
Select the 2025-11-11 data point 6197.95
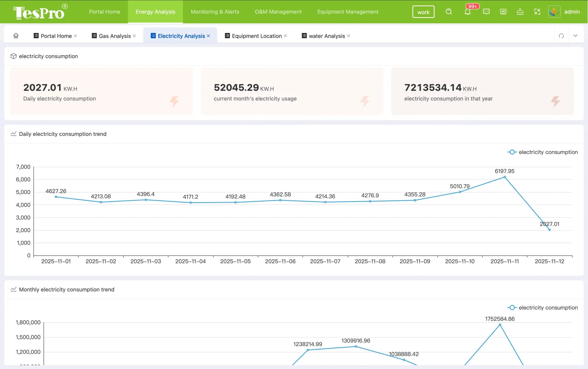[505, 177]
